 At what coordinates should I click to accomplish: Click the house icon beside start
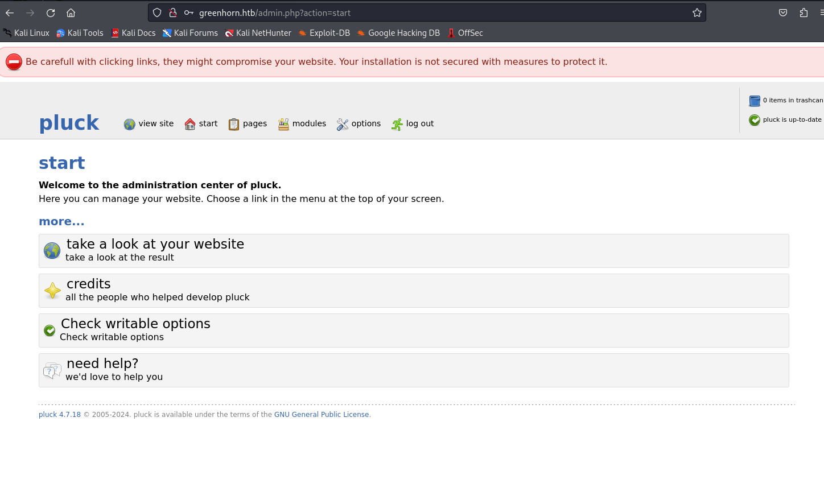[190, 124]
